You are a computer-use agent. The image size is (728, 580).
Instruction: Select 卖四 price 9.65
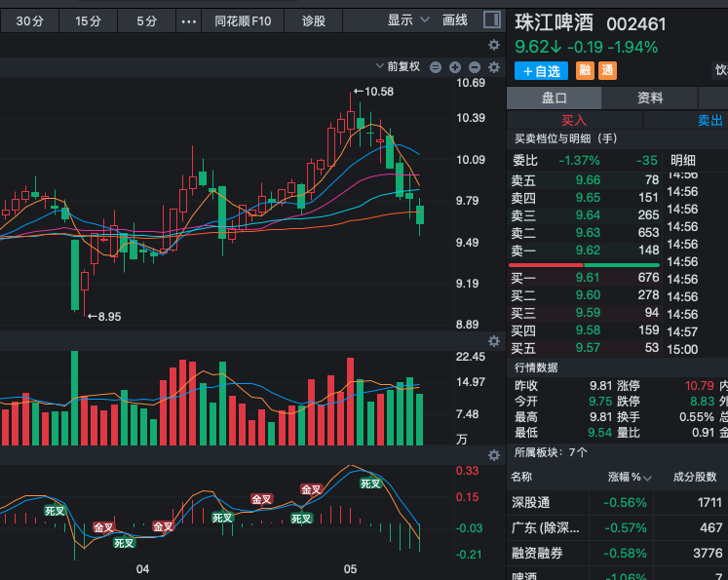pos(588,198)
